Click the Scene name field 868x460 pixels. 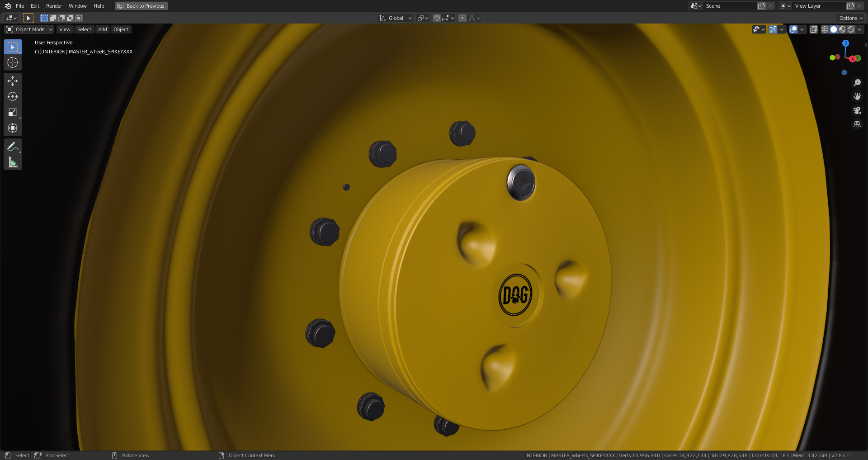[730, 6]
